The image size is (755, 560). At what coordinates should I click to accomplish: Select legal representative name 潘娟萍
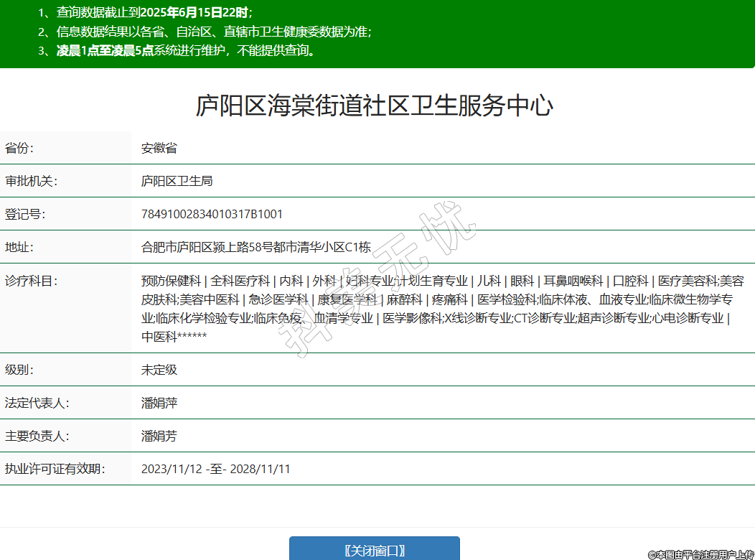[159, 403]
